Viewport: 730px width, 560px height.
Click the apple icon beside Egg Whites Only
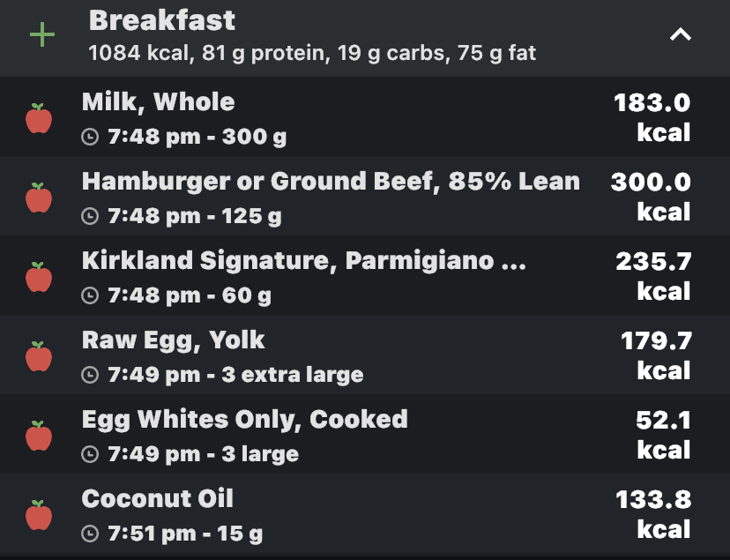coord(39,436)
